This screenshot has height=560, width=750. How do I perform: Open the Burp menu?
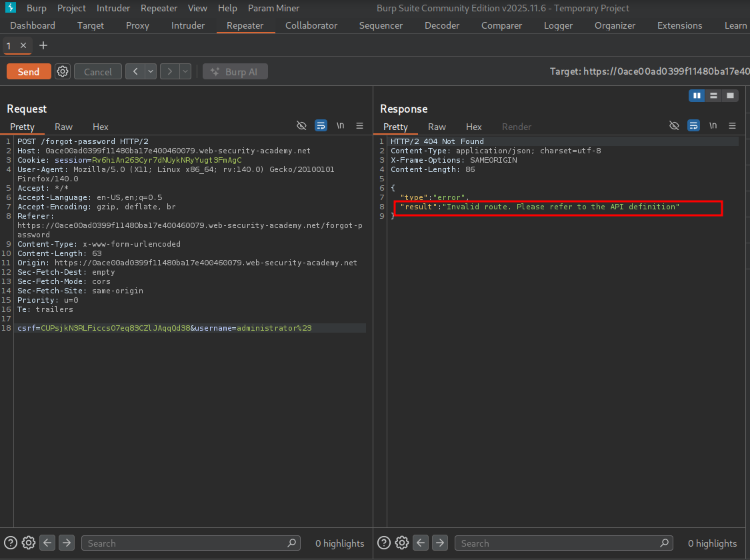coord(37,8)
